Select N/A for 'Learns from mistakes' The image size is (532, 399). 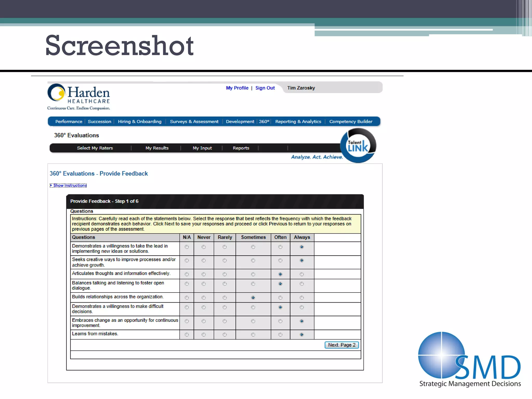click(187, 335)
